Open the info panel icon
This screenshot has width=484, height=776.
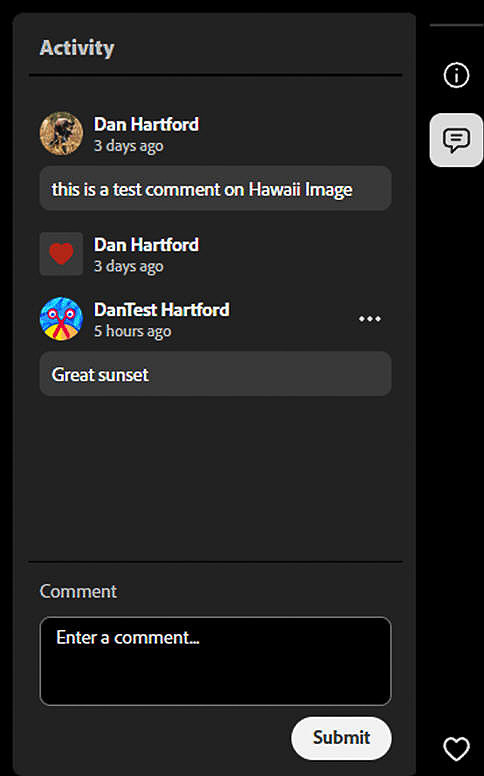click(x=456, y=75)
